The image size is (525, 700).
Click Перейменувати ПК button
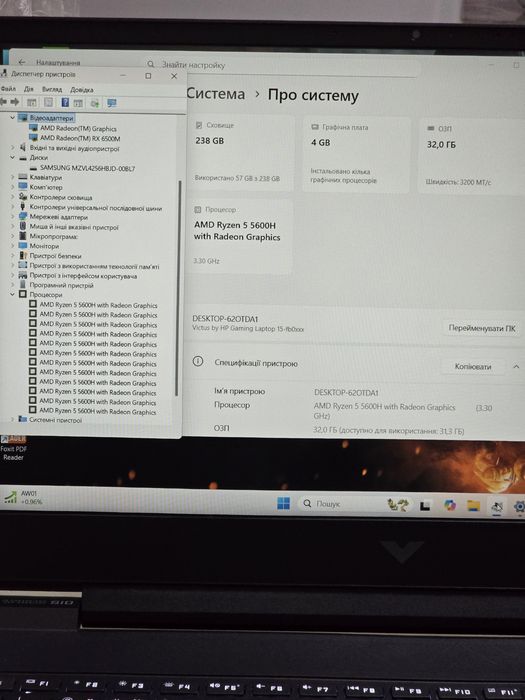click(x=482, y=328)
